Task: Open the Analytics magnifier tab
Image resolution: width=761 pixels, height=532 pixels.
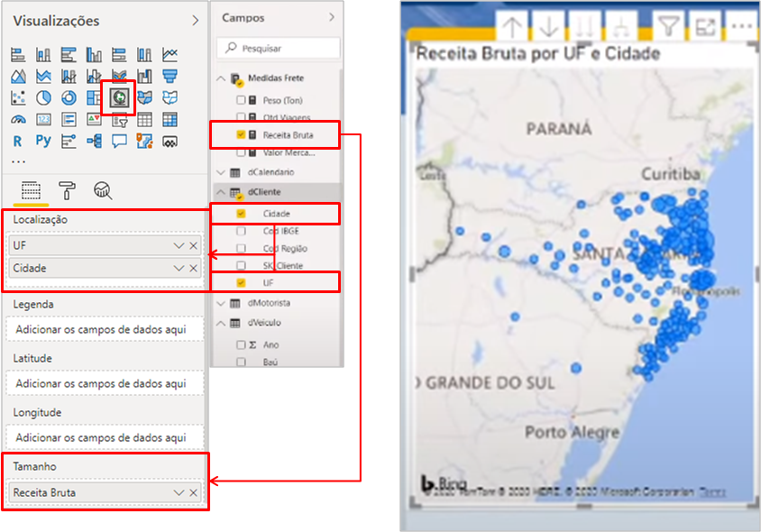Action: (x=103, y=189)
